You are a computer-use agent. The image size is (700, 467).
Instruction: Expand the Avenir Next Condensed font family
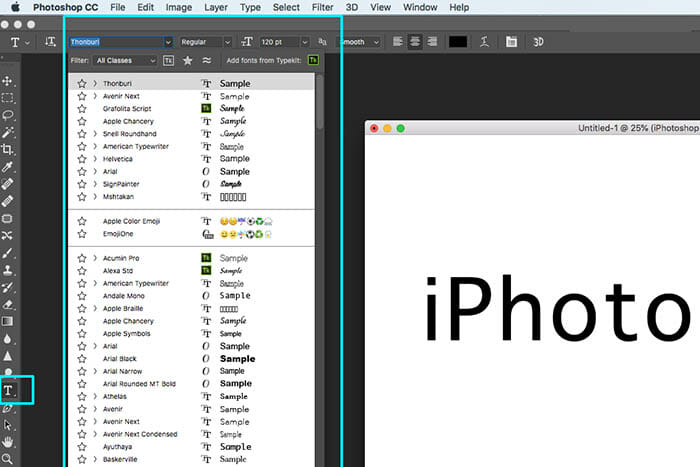pos(95,434)
